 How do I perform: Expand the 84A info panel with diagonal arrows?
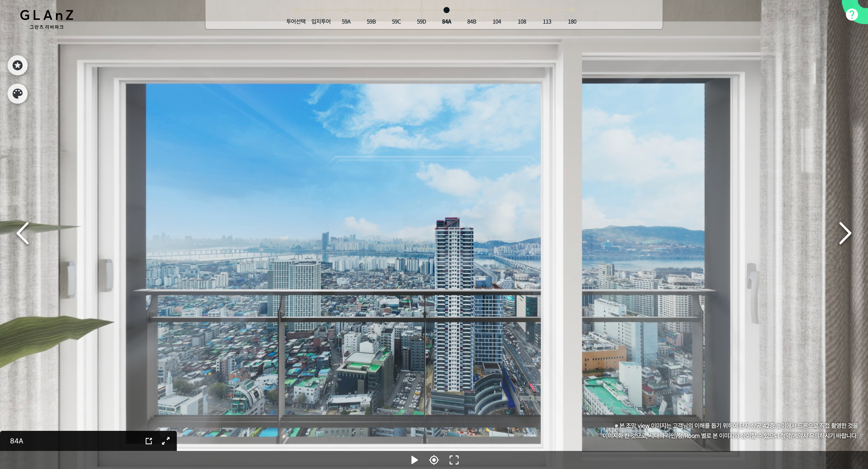pyautogui.click(x=166, y=441)
